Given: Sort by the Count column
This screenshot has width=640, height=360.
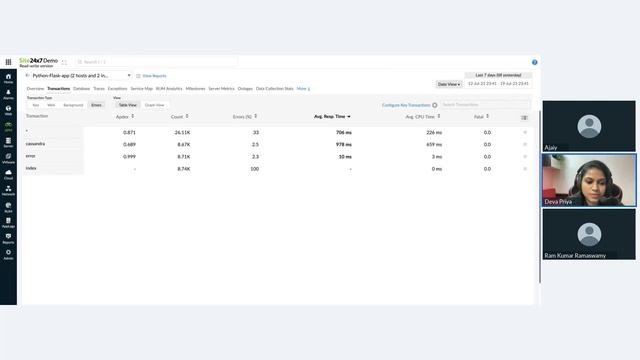Looking at the screenshot, I should (x=180, y=117).
